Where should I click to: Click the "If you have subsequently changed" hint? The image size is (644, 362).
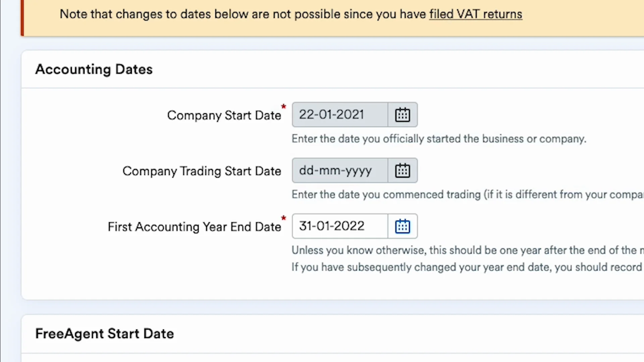coord(466,267)
